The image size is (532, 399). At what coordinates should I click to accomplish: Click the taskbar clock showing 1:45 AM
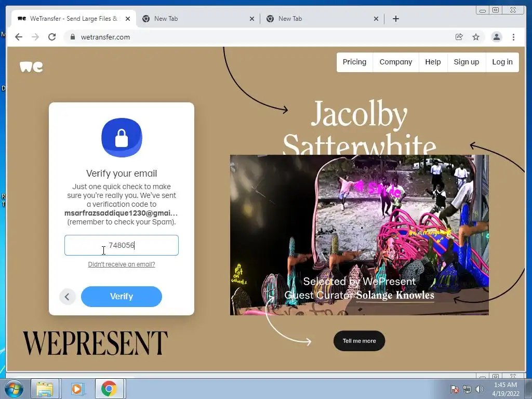(x=506, y=389)
